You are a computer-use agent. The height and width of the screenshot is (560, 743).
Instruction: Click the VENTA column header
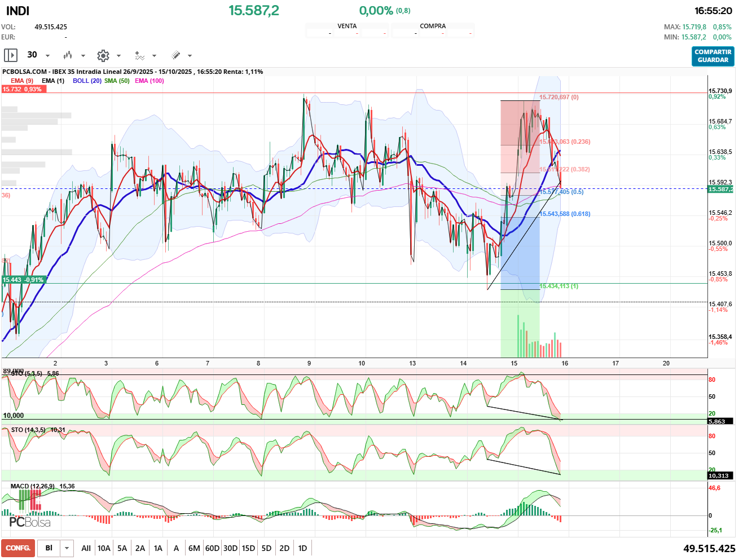pyautogui.click(x=347, y=26)
